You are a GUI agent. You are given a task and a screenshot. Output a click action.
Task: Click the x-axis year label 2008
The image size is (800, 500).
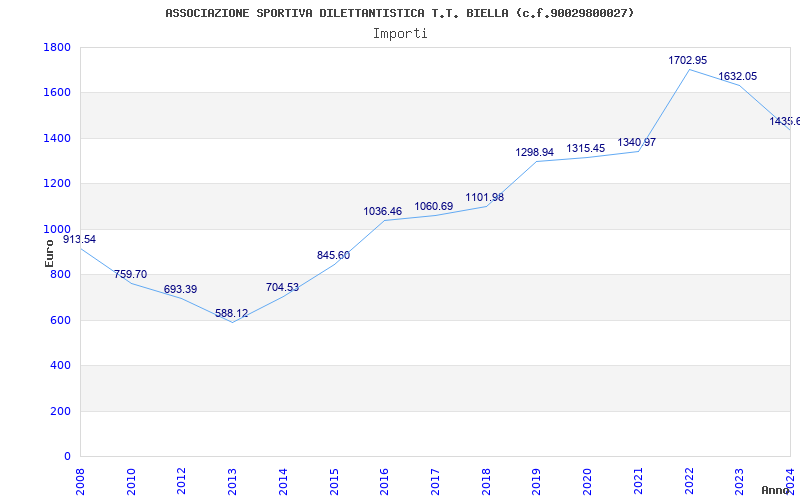click(x=80, y=482)
